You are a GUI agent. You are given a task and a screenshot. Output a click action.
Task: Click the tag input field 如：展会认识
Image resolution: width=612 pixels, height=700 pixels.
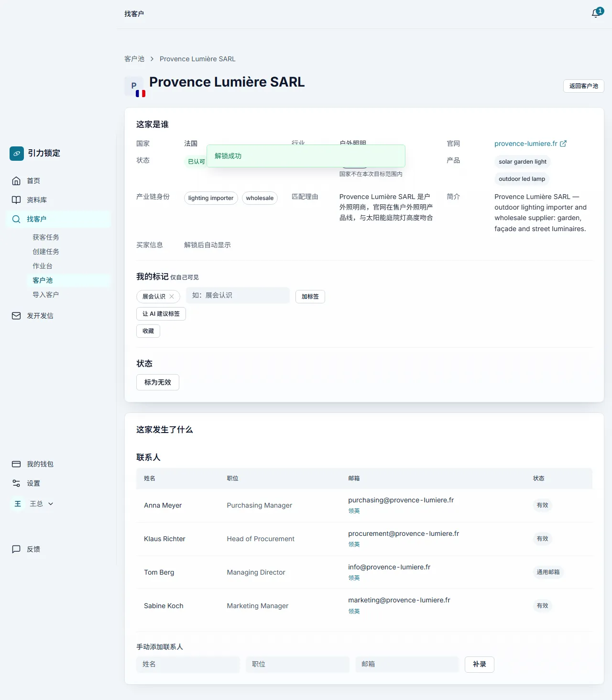pos(238,295)
